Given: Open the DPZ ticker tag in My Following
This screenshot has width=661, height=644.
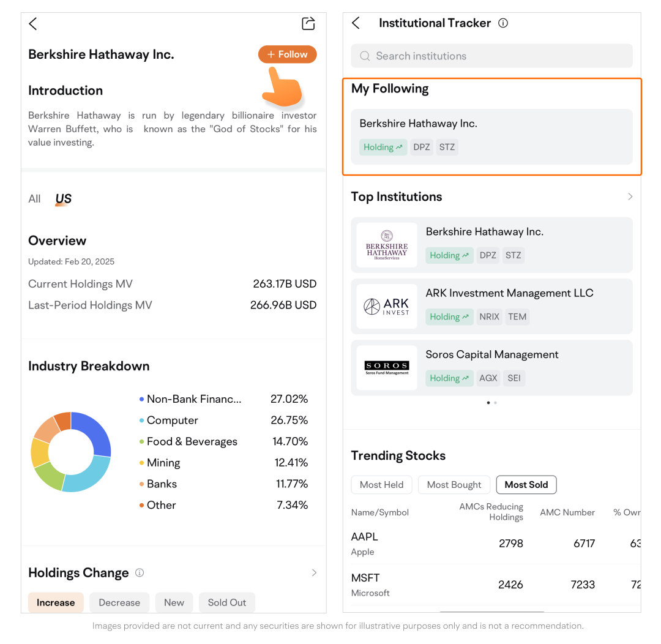Looking at the screenshot, I should coord(420,147).
